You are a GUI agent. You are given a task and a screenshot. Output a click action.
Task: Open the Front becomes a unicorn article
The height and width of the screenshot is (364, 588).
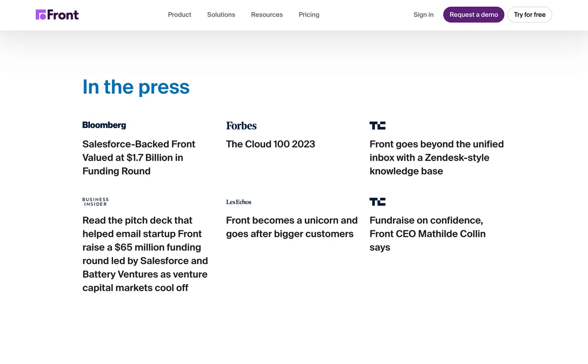tap(292, 227)
